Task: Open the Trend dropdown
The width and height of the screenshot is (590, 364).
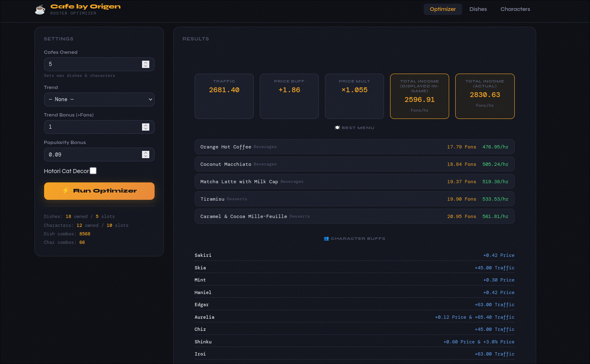Action: [99, 99]
